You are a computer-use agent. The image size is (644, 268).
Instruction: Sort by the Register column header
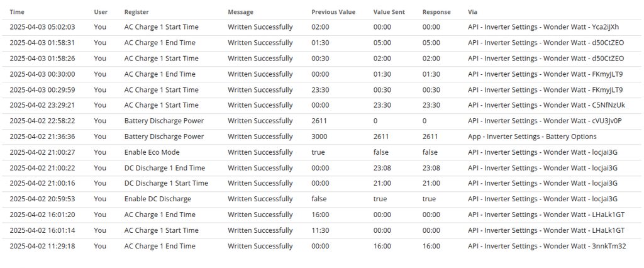tap(136, 12)
